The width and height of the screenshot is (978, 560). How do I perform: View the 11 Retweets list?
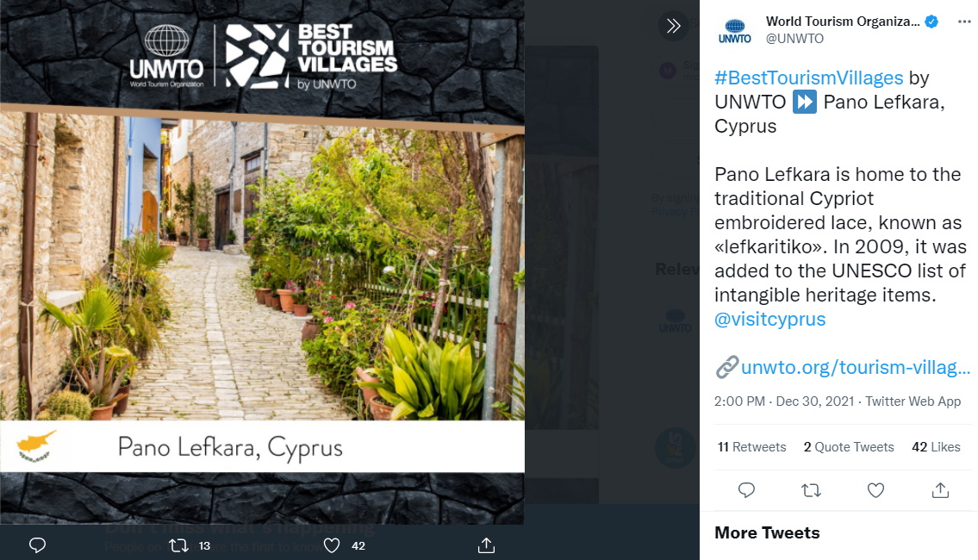point(751,447)
